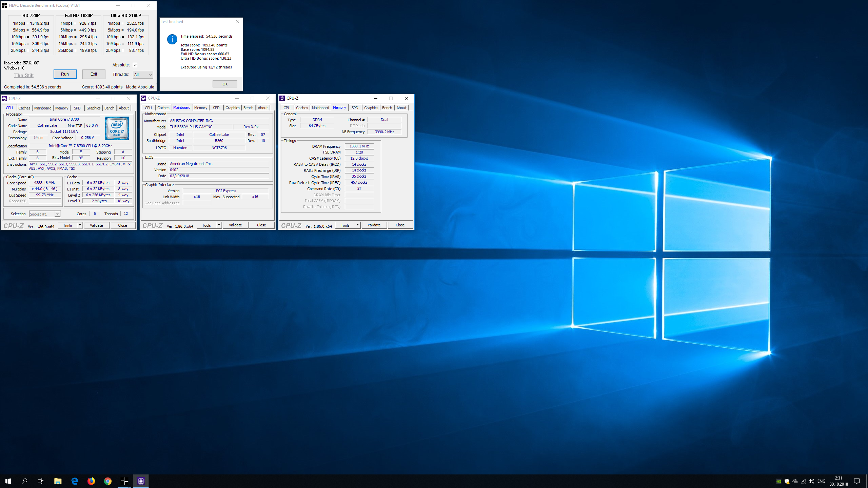Click the ENG language indicator
The image size is (868, 488).
(x=821, y=481)
